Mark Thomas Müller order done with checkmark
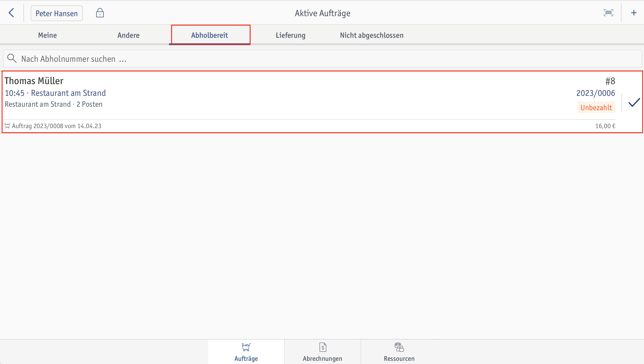The width and height of the screenshot is (644, 364). pos(634,103)
